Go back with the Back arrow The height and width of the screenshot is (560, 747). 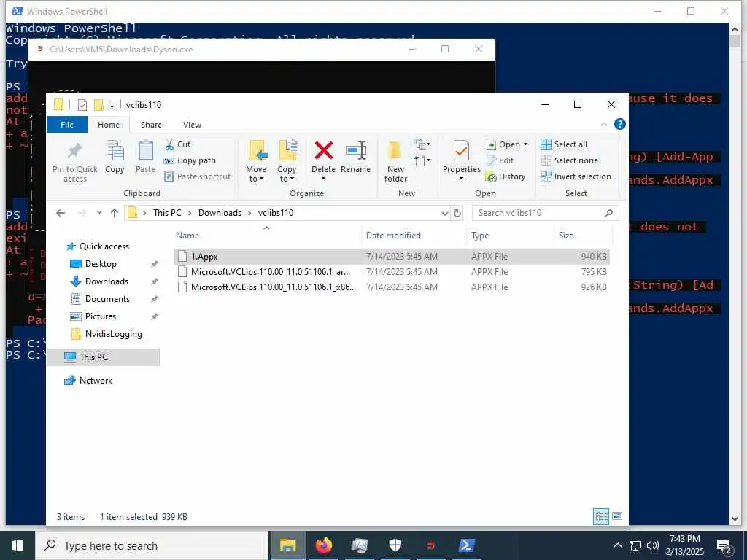tap(61, 213)
